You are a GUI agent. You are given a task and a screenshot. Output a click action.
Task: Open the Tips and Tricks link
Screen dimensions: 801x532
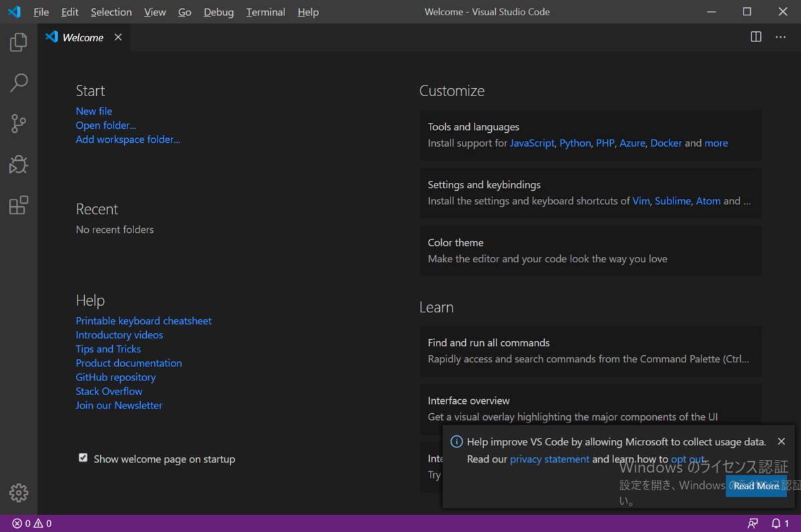point(108,349)
